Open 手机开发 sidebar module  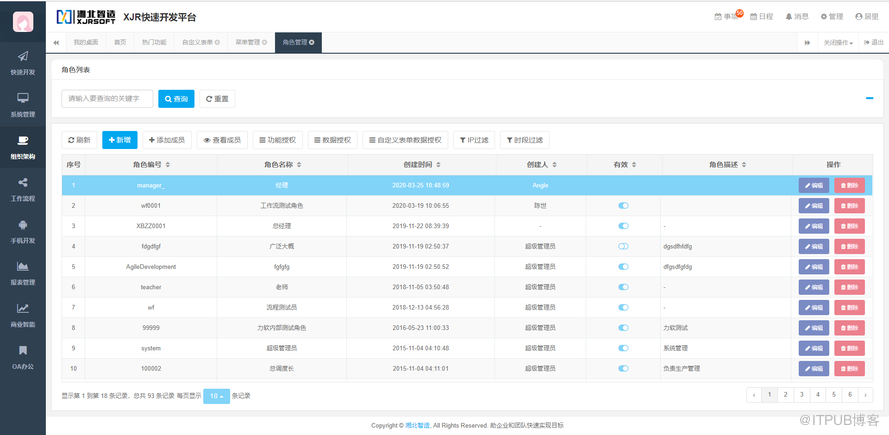22,231
